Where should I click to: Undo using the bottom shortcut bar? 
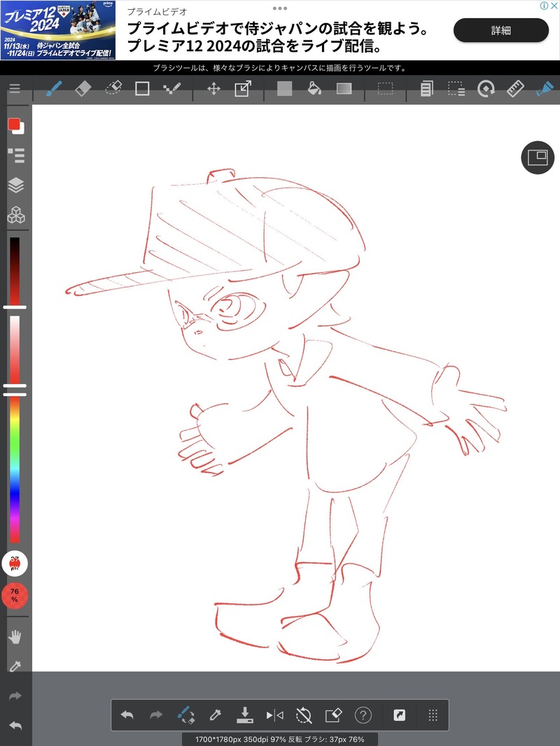click(127, 715)
